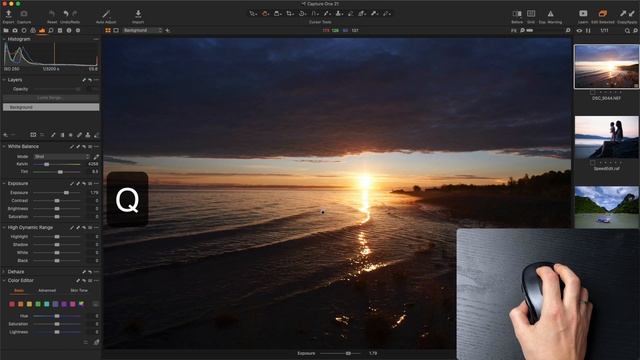Switch to single image viewer mode
Screen dimensions: 640x360
click(x=116, y=30)
